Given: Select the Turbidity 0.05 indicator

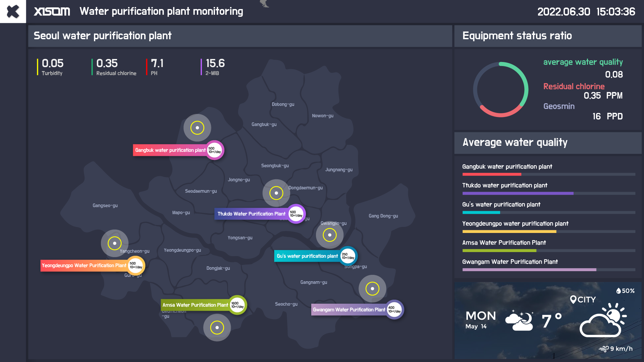Looking at the screenshot, I should (52, 67).
